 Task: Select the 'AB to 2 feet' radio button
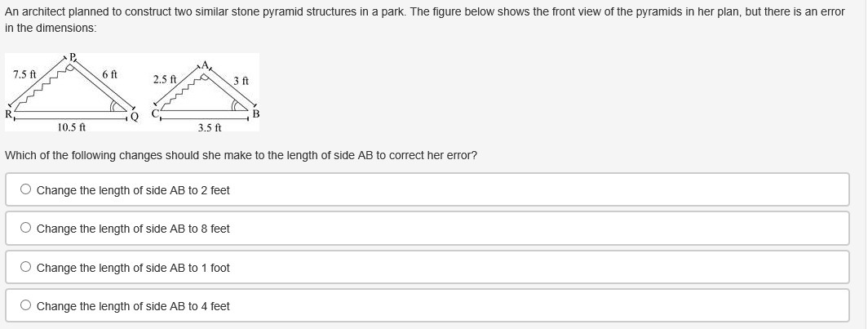click(x=26, y=189)
